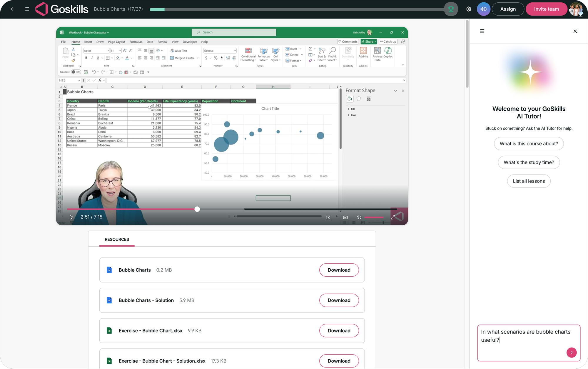Click the GoSkills logo
The height and width of the screenshot is (369, 588).
click(x=62, y=9)
